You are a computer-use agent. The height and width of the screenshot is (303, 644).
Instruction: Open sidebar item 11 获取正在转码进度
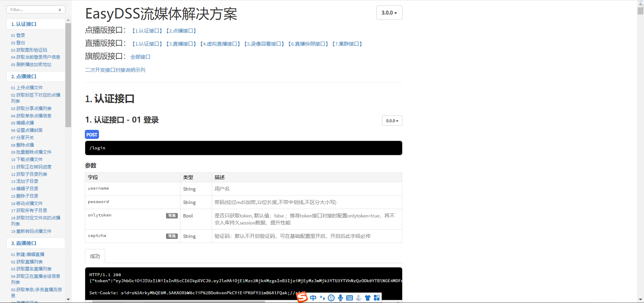pos(31,167)
